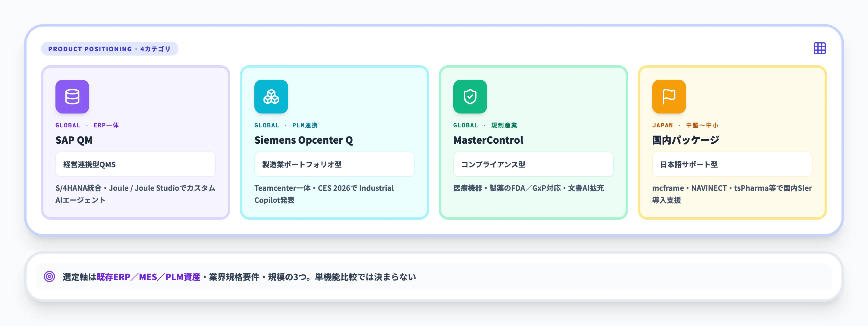The width and height of the screenshot is (868, 326).
Task: Click the green shield icon on MasterControl card
Action: [470, 97]
